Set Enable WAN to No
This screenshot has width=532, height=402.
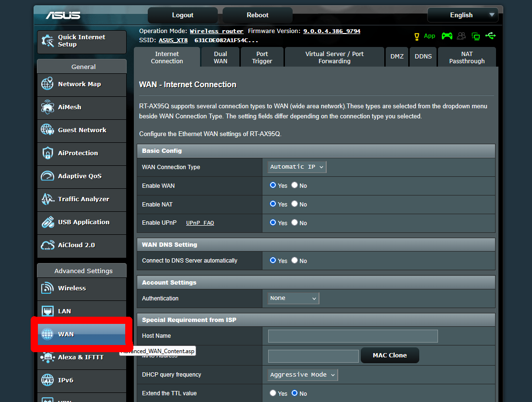[295, 185]
